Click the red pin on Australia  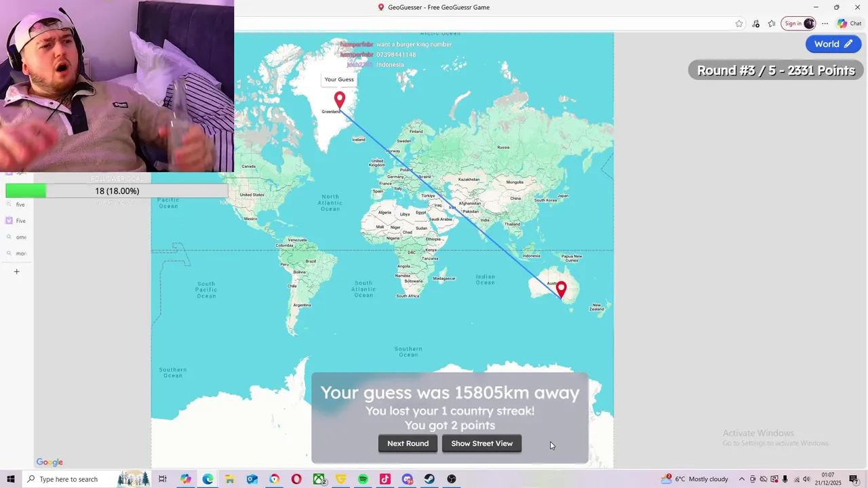561,289
